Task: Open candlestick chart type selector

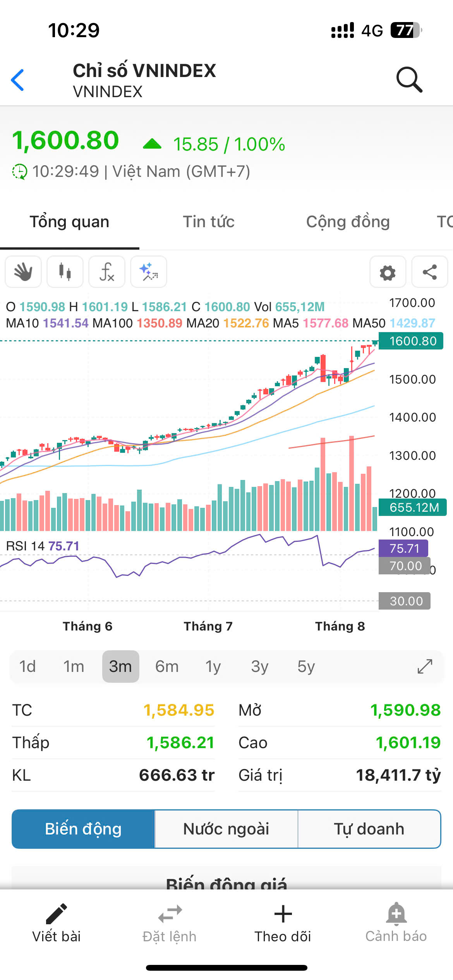Action: pyautogui.click(x=65, y=272)
